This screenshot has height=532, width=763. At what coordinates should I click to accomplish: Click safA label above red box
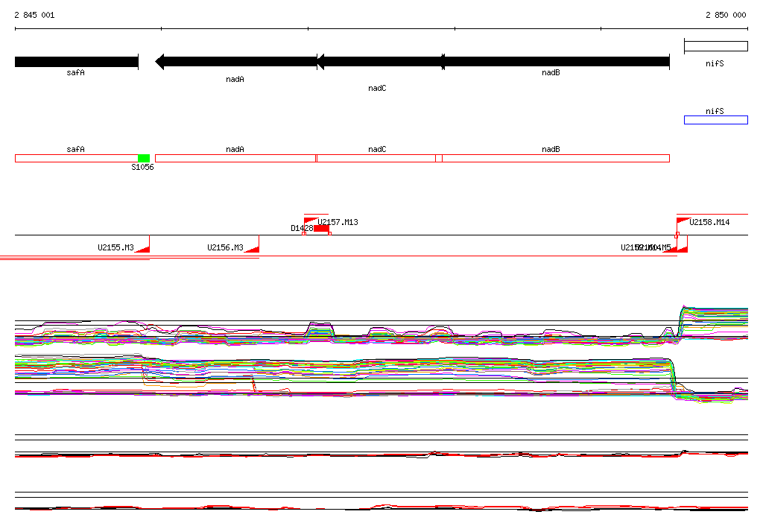tap(75, 150)
